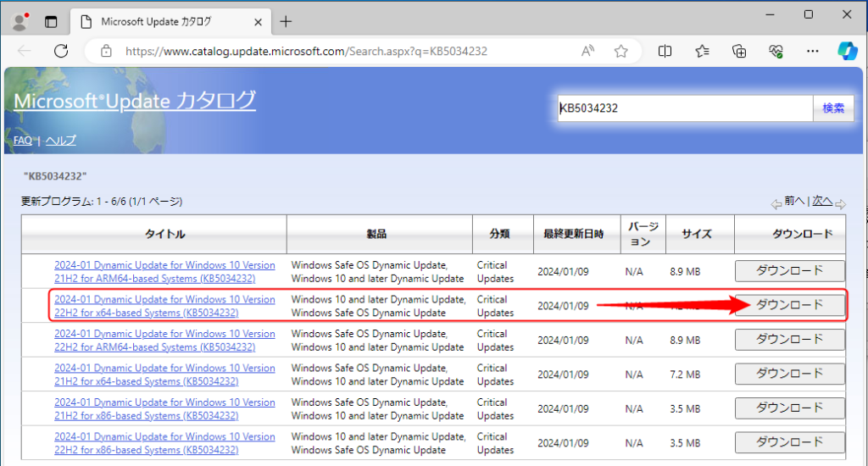
Task: Sort by 分類 column header
Action: 499,234
